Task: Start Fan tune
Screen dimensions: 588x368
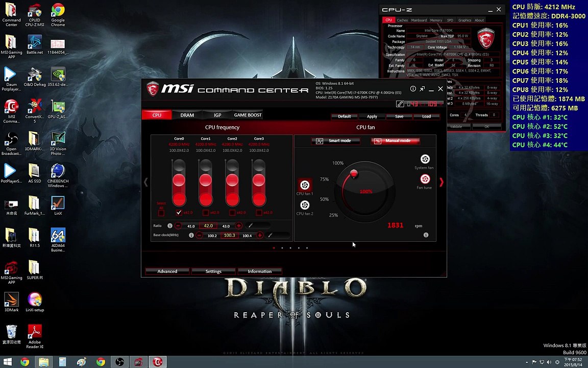Action: [x=425, y=179]
